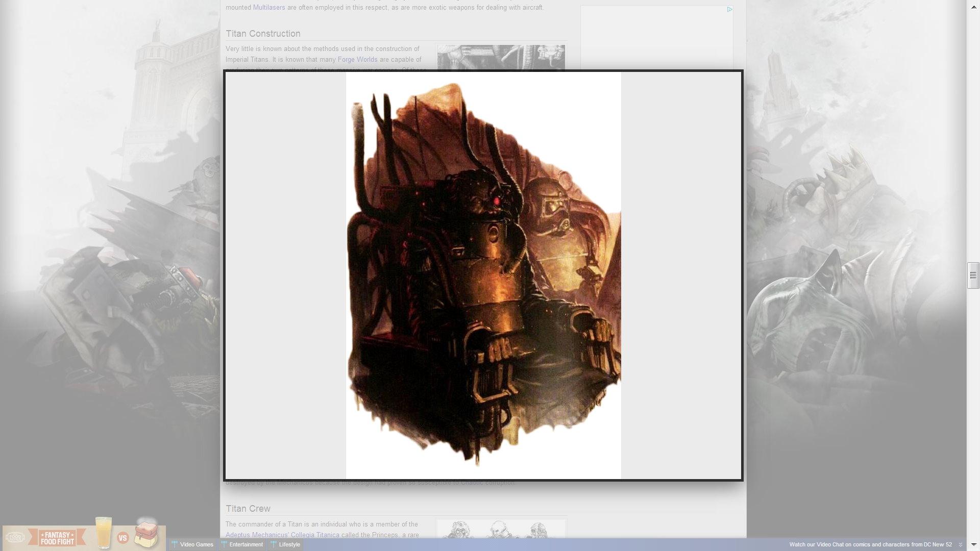Follow the Multilasers link
The width and height of the screenshot is (980, 551).
(269, 8)
